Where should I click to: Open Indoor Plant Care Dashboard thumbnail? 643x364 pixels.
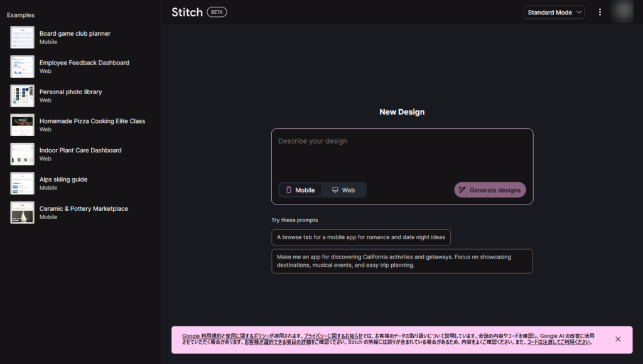tap(22, 154)
